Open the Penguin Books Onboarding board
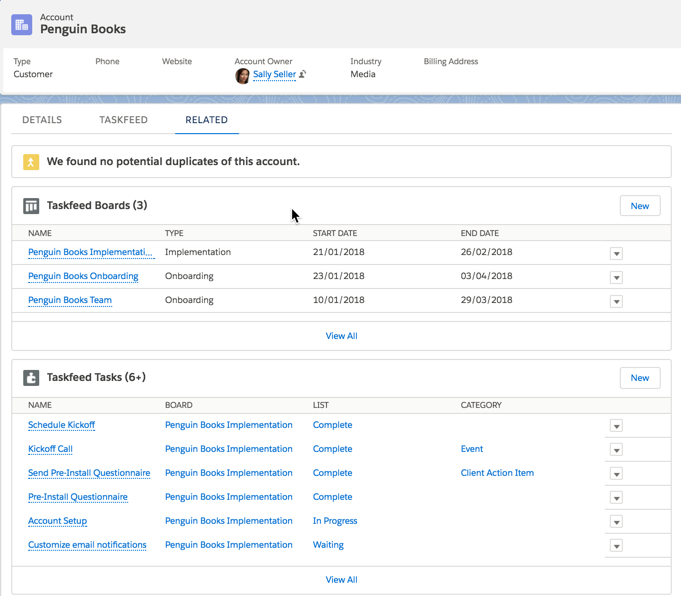This screenshot has height=596, width=681. (x=83, y=276)
